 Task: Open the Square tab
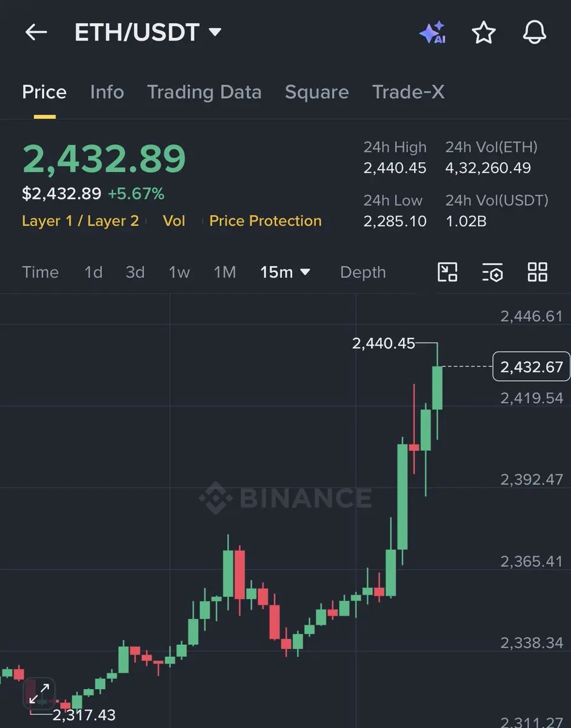click(x=316, y=92)
